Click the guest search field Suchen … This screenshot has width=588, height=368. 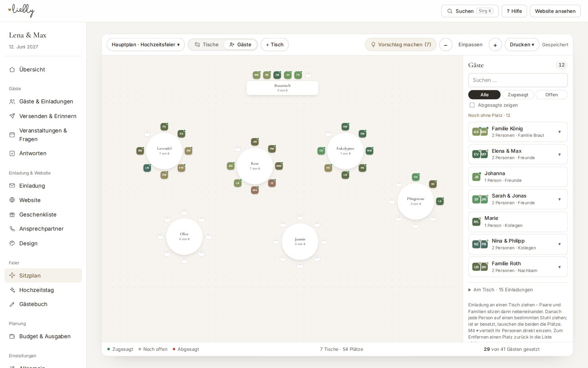pyautogui.click(x=518, y=80)
